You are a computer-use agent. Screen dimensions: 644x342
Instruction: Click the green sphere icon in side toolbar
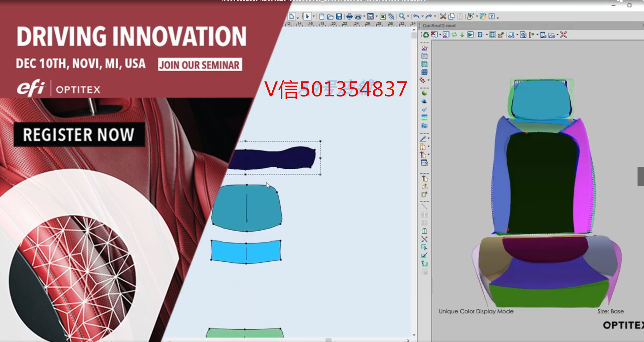pyautogui.click(x=424, y=93)
